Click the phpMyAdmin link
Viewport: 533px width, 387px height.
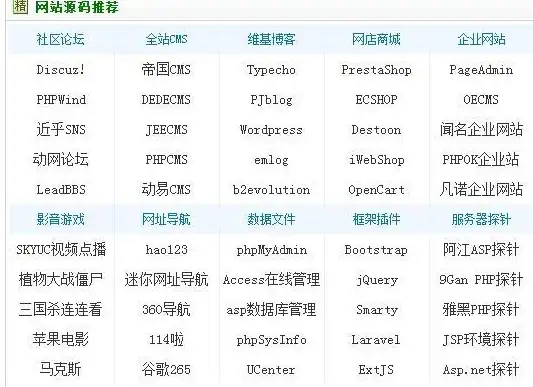[272, 250]
